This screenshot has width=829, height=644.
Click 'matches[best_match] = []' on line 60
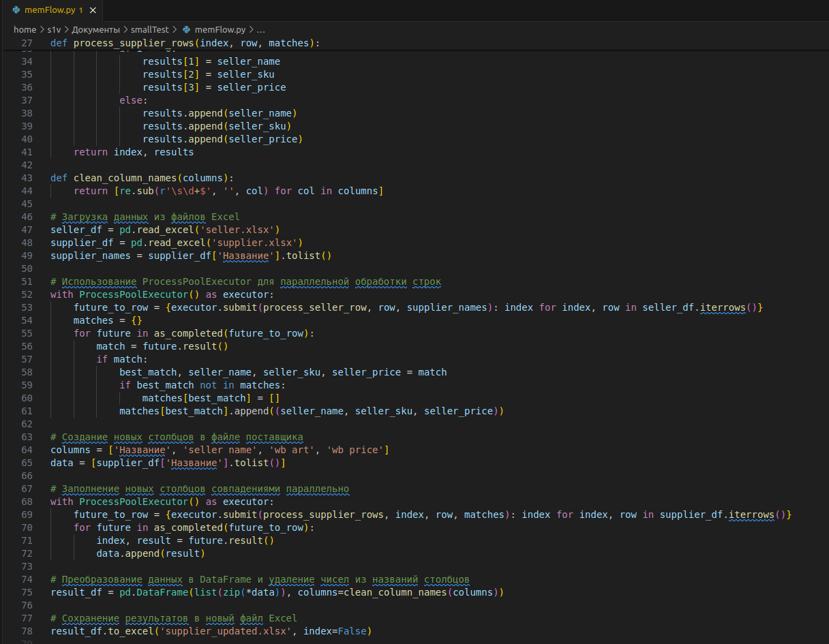[211, 398]
